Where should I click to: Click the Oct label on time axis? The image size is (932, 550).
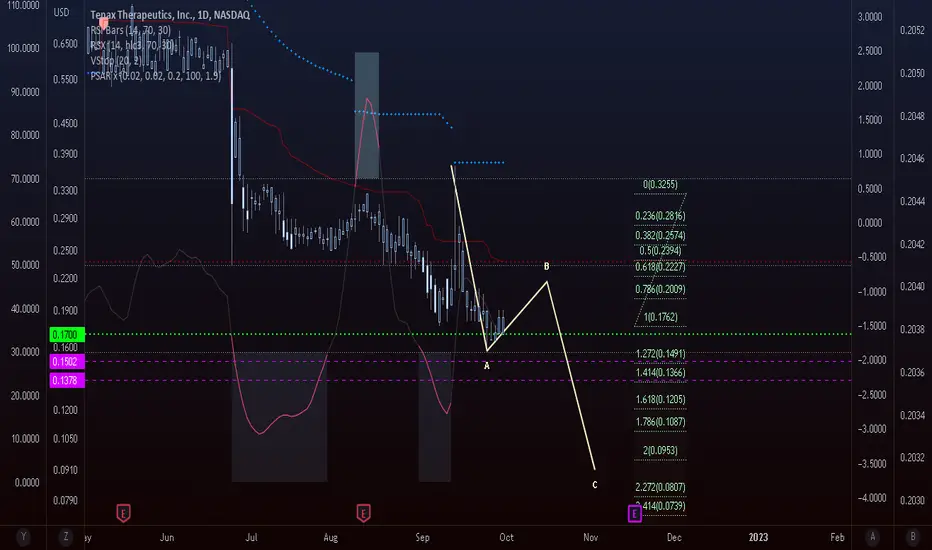[x=506, y=538]
